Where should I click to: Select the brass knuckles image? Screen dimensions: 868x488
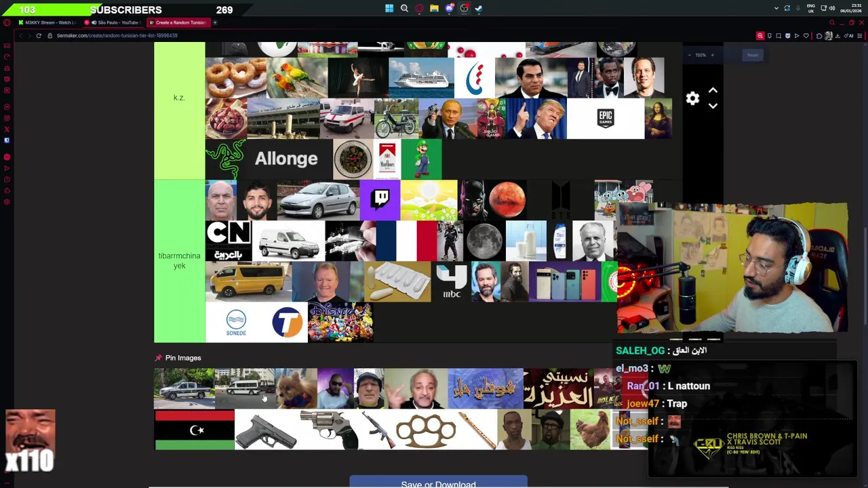[426, 430]
